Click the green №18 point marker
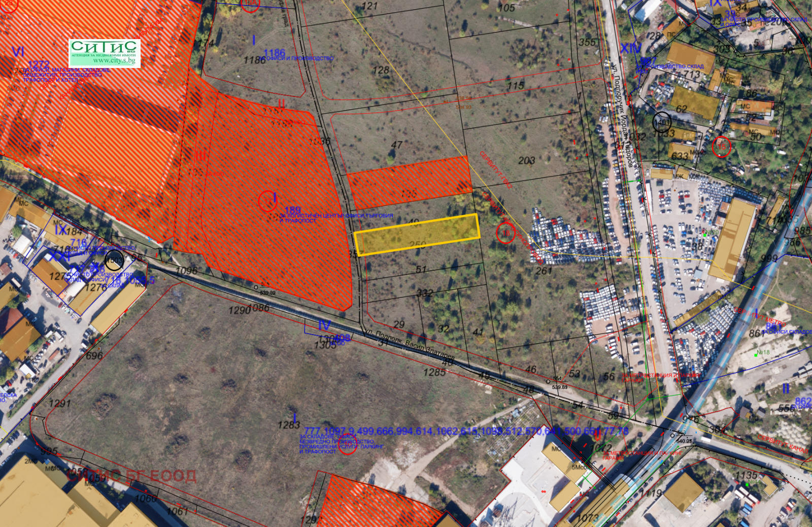812x527 pixels. click(x=762, y=353)
